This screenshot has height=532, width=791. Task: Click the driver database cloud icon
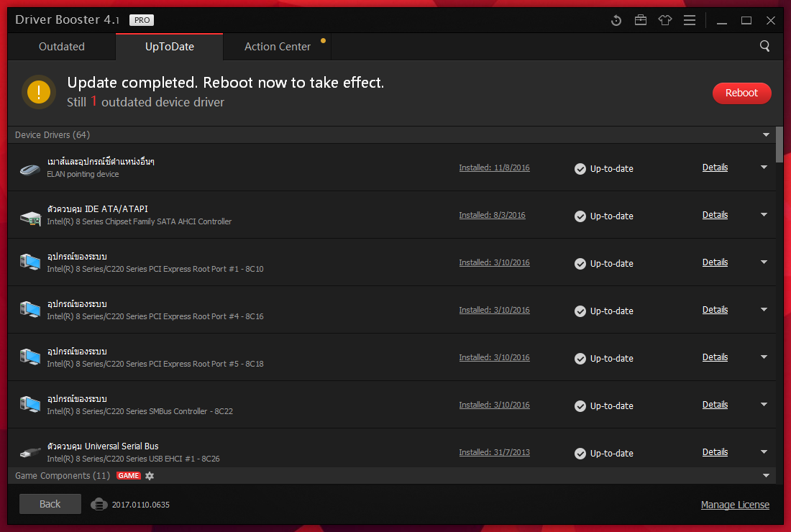tap(99, 504)
